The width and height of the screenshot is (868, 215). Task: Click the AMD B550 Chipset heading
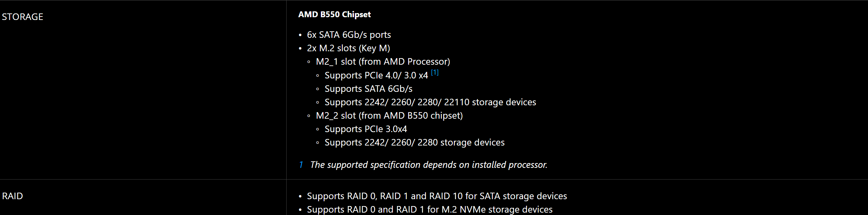[334, 14]
